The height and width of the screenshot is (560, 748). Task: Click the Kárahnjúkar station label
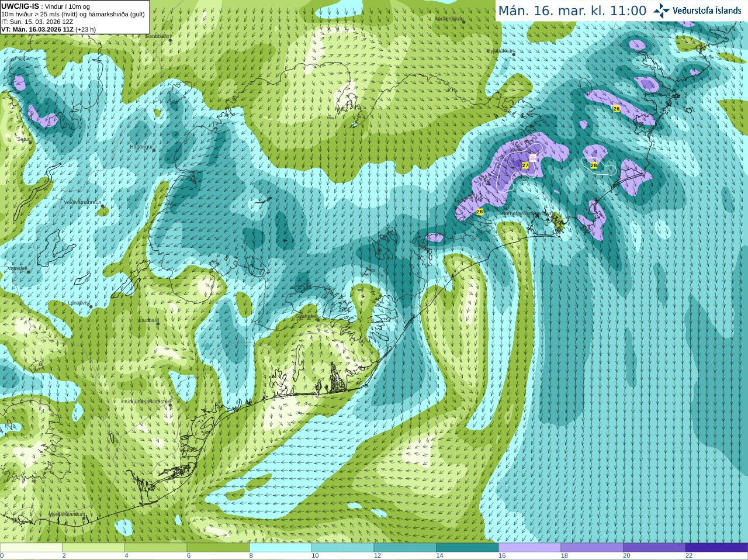click(x=448, y=19)
